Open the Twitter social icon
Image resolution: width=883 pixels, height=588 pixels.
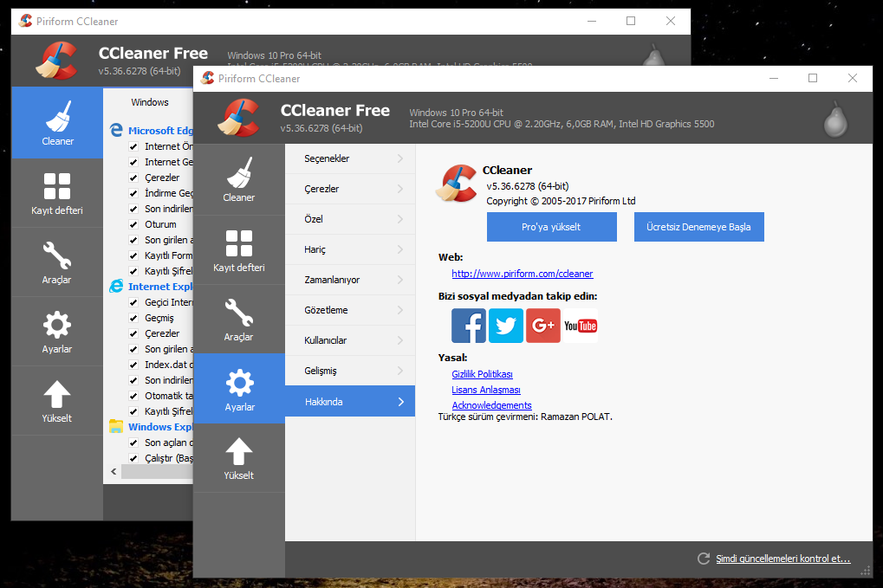506,326
